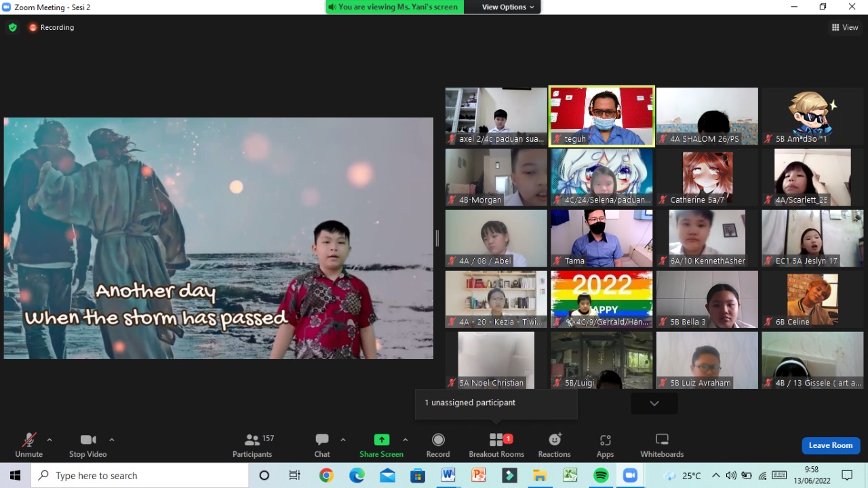The image size is (868, 488).
Task: Open the Participants panel
Action: point(252,445)
